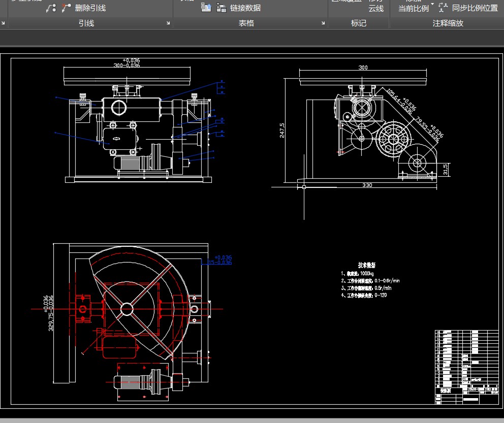Click the 链接数据 data link icon
This screenshot has height=423, width=504.
(x=221, y=8)
